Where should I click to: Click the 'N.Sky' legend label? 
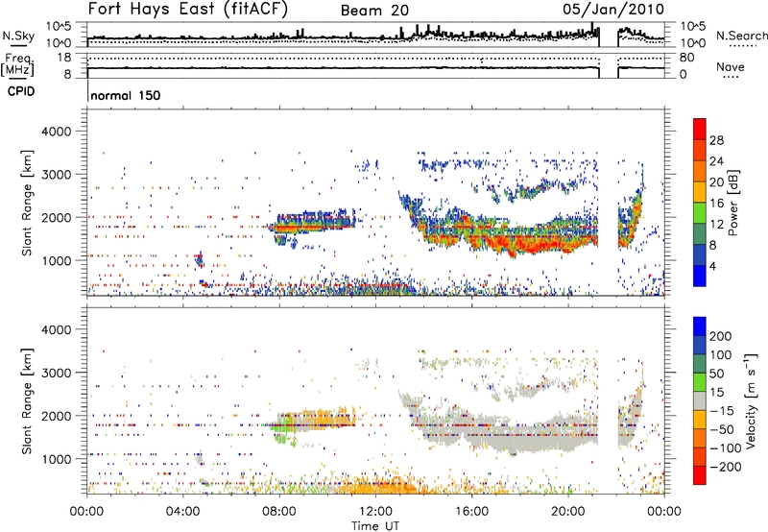coord(18,36)
